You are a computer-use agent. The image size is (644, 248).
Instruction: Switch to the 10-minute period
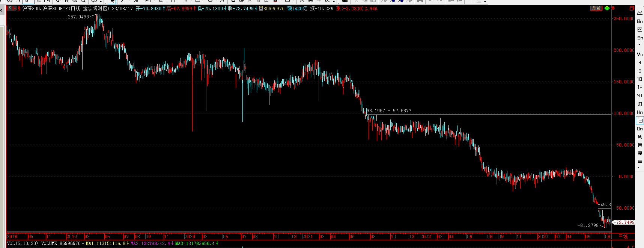pos(640,79)
